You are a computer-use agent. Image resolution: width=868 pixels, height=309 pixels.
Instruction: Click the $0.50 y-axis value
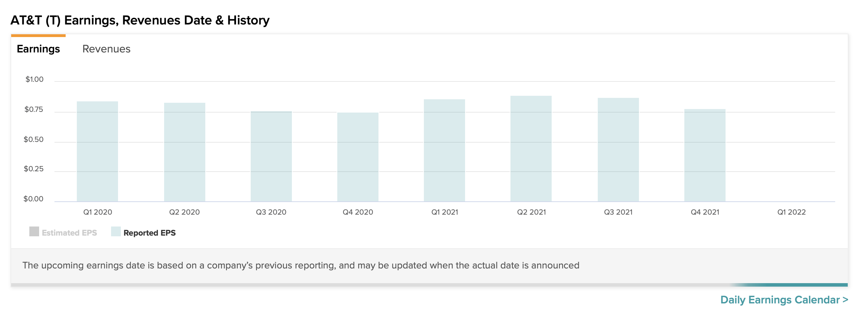point(34,139)
